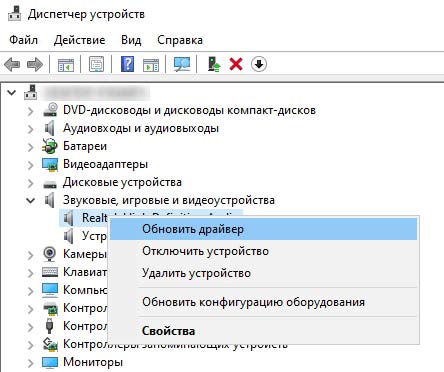Click the DVD drive category icon
444x372 pixels.
50,110
